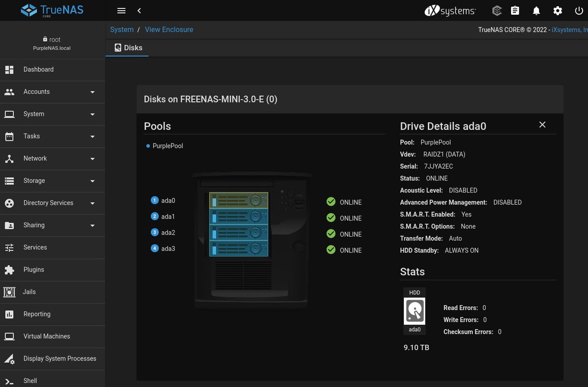Click the root user label
This screenshot has height=387, width=588.
coord(52,40)
